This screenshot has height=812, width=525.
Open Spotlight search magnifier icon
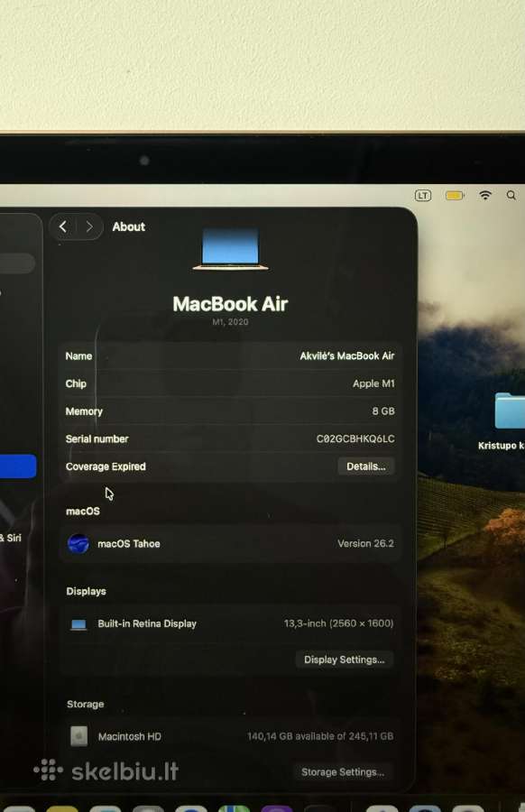(511, 195)
